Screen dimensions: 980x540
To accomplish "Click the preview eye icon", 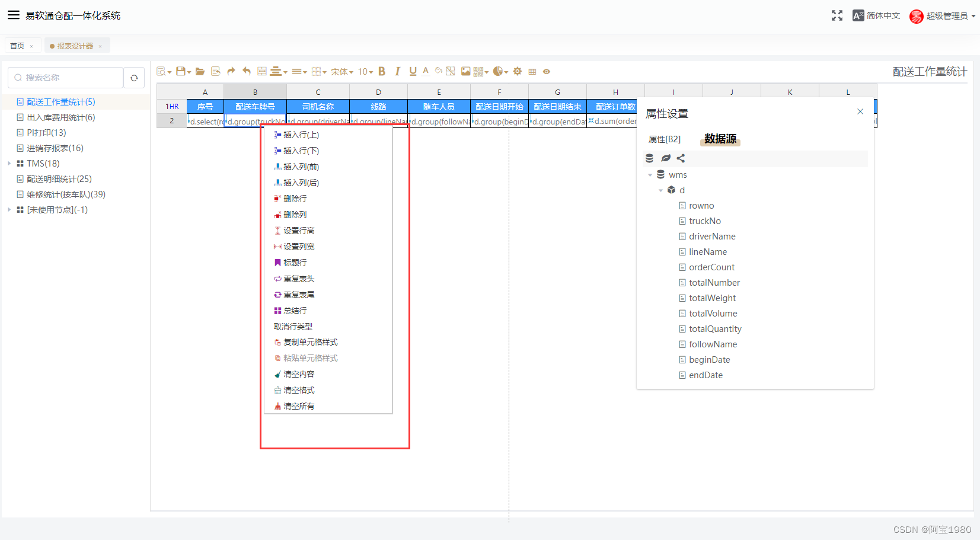I will (x=546, y=71).
